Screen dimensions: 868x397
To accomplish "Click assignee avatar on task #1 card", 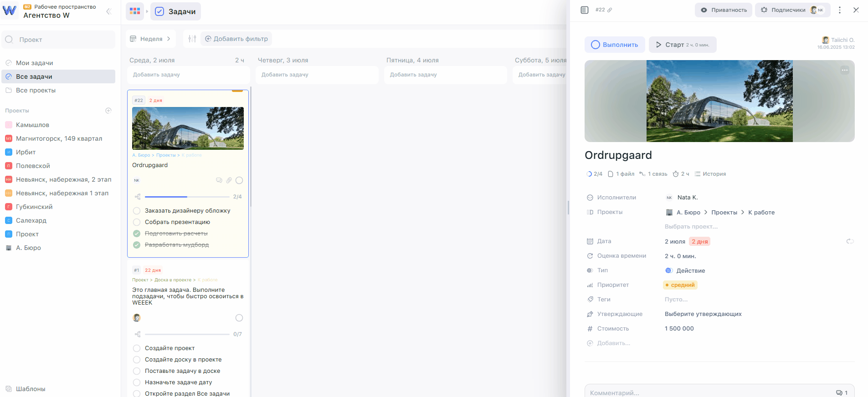I will click(x=137, y=318).
